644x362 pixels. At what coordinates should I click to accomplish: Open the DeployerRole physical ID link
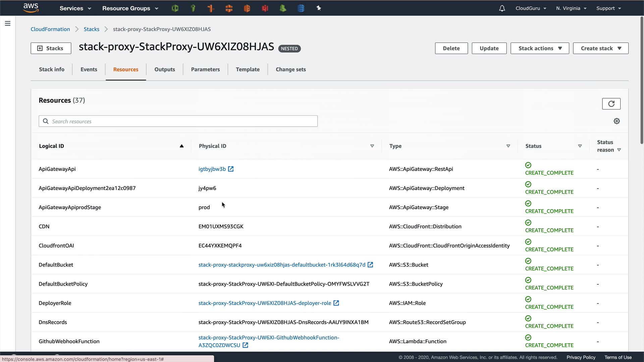pos(265,303)
